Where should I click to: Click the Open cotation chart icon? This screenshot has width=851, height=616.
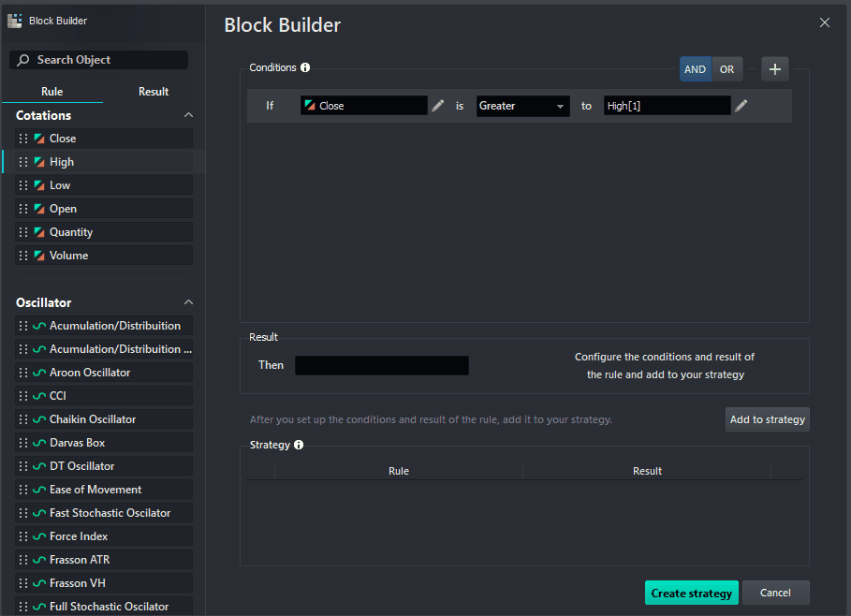[x=39, y=209]
